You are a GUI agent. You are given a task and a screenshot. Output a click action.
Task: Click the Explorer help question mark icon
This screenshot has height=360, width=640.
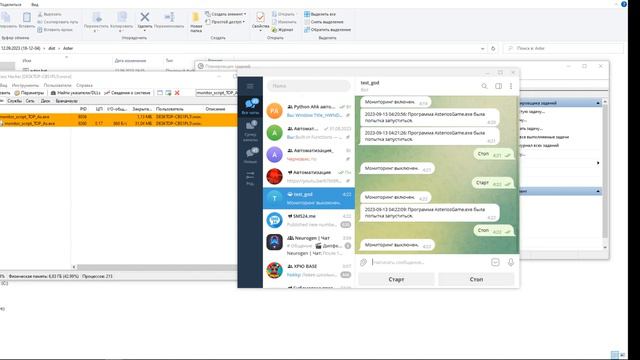624,4
